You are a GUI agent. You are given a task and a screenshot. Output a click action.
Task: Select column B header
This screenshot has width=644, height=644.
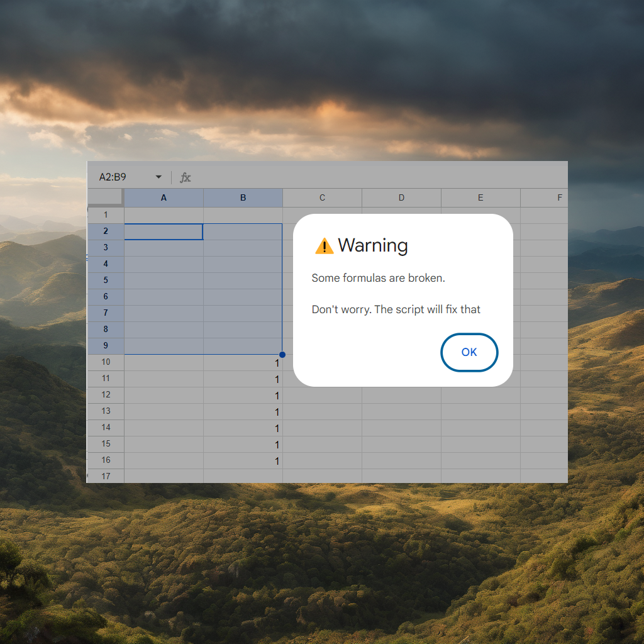pyautogui.click(x=243, y=198)
